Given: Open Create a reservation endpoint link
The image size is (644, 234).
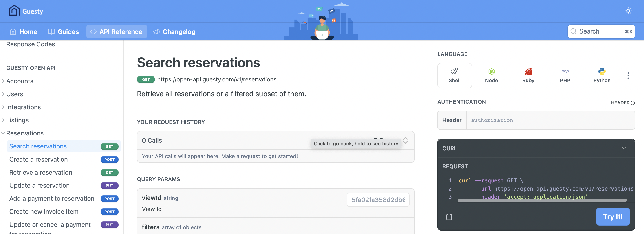Looking at the screenshot, I should point(38,159).
